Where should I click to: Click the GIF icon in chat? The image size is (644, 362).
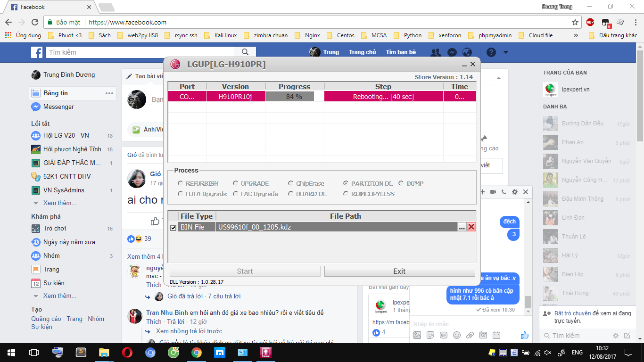(444, 335)
